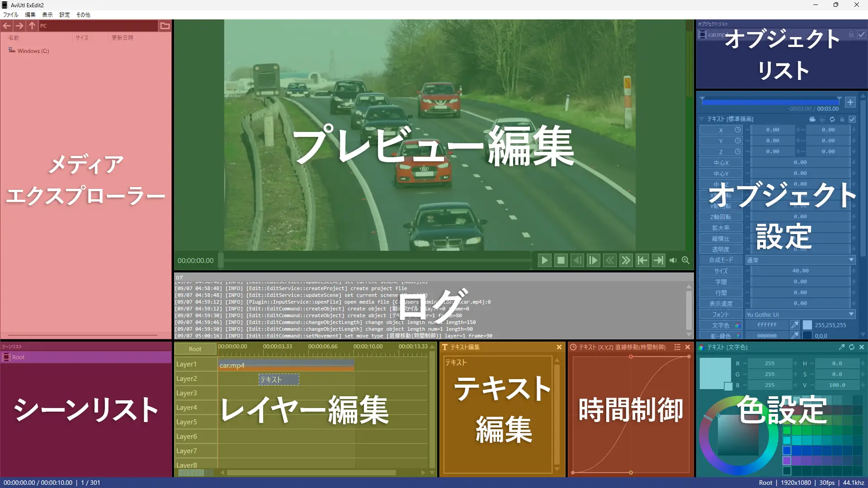Click the サイズ value field 40.00
The image size is (868, 488).
(800, 271)
